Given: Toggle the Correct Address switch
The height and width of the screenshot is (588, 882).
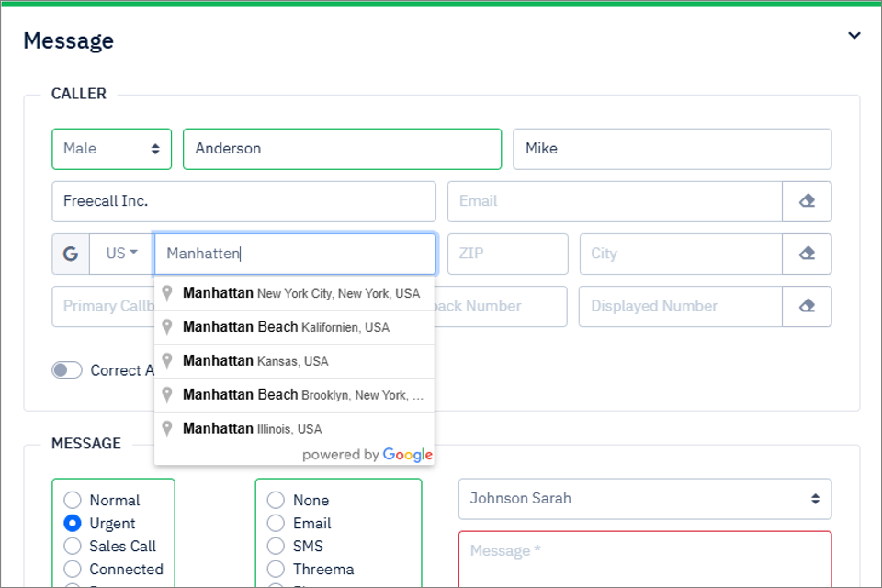Looking at the screenshot, I should pos(67,370).
